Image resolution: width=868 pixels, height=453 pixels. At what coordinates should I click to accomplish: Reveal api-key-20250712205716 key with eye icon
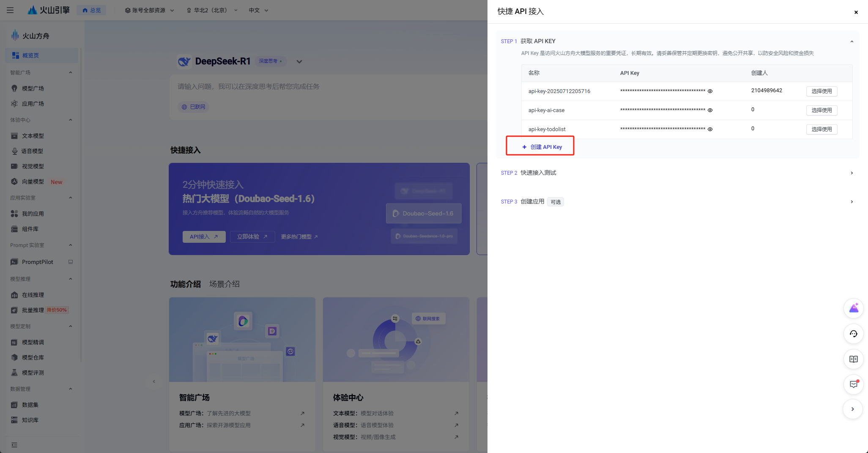point(710,91)
